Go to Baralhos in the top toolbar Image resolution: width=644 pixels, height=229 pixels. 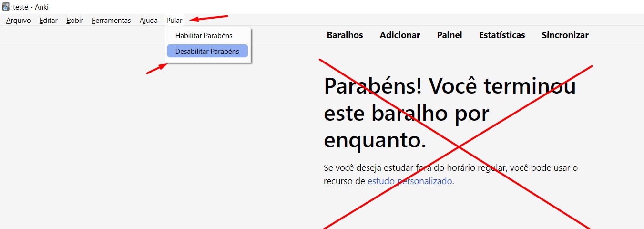click(345, 35)
